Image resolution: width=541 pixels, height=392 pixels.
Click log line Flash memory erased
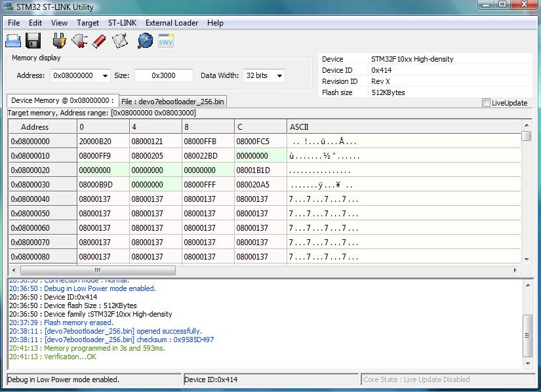pyautogui.click(x=61, y=323)
